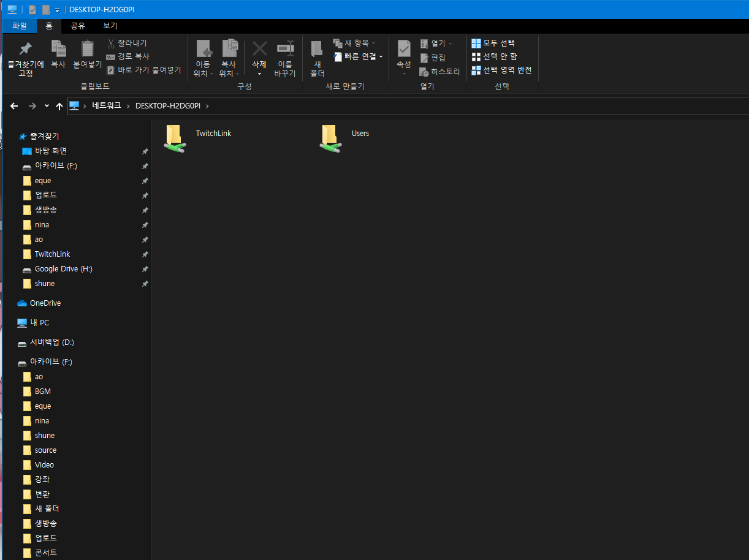
Task: Open the View (보기) ribbon tab
Action: tap(110, 26)
